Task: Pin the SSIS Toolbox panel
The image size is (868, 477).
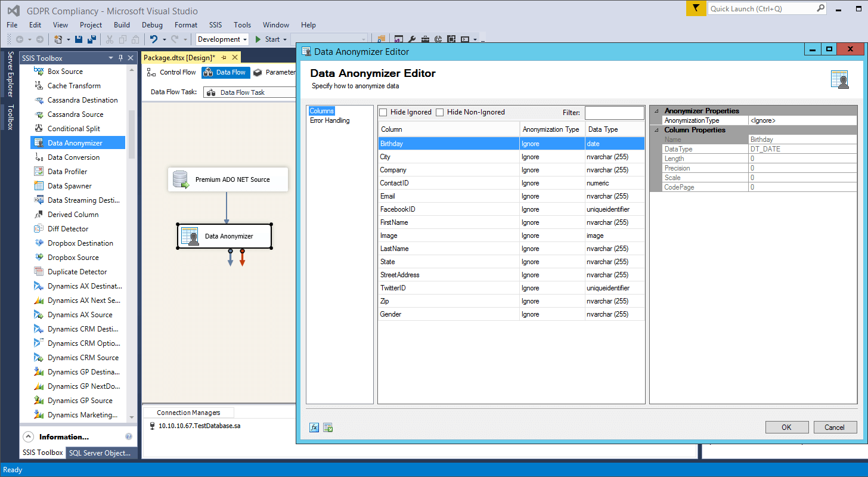Action: tap(121, 58)
